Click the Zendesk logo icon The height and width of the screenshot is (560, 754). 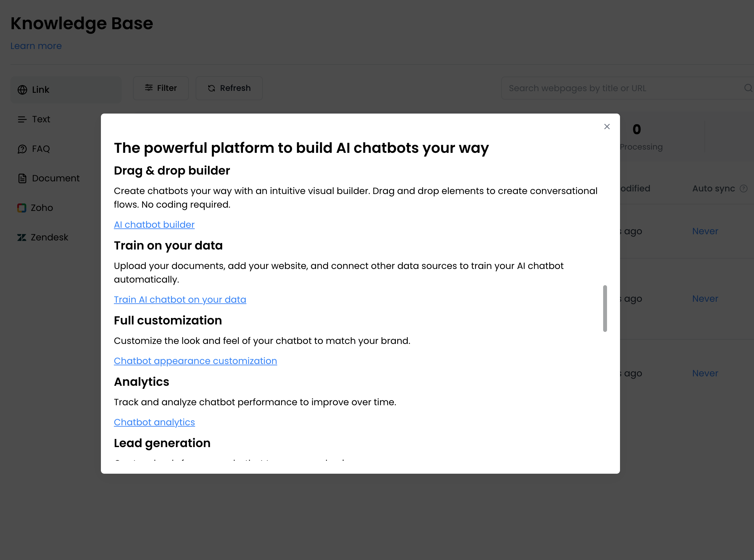coord(22,237)
